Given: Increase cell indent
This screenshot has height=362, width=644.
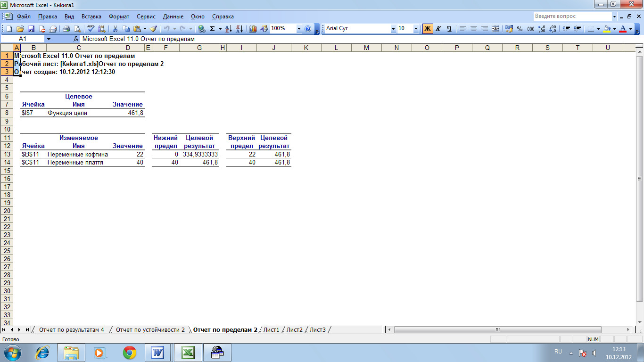Looking at the screenshot, I should tap(577, 29).
